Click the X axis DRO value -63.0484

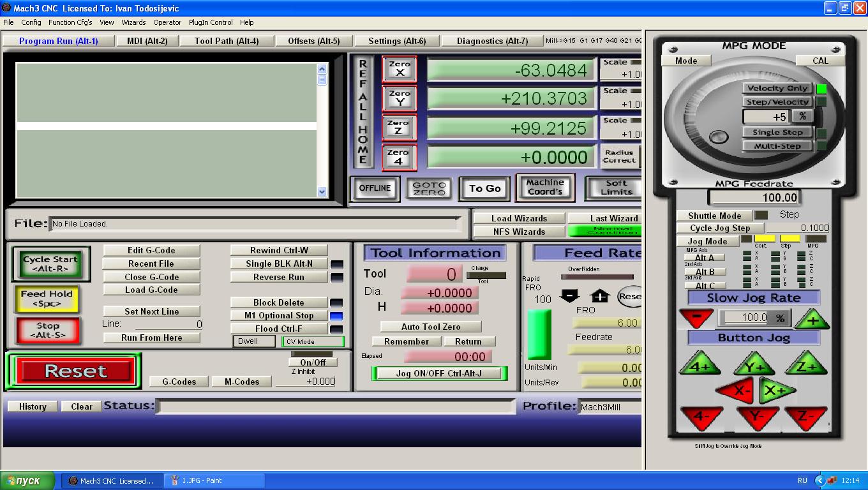click(511, 70)
